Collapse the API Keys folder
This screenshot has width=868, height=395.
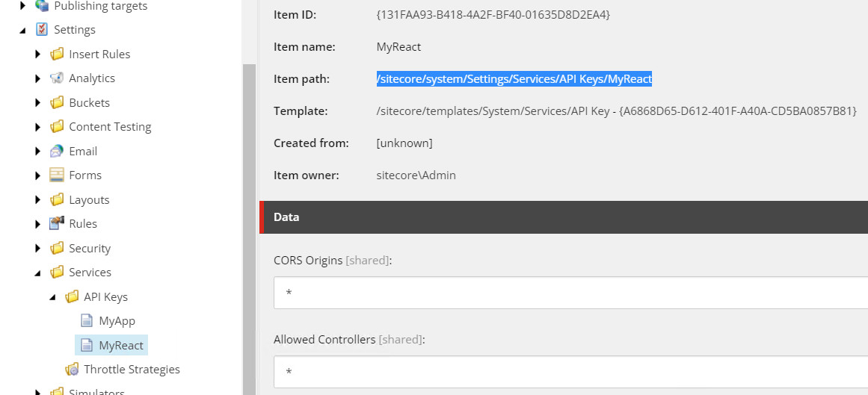pyautogui.click(x=52, y=297)
